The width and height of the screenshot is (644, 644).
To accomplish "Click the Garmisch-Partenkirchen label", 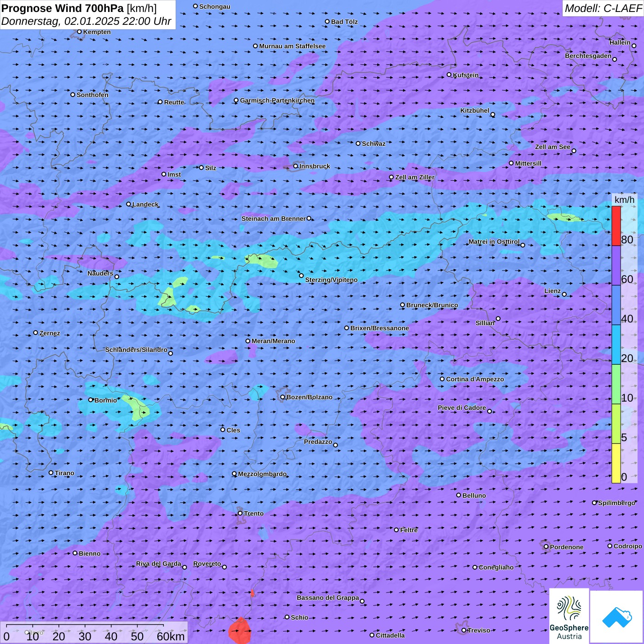I will [277, 100].
